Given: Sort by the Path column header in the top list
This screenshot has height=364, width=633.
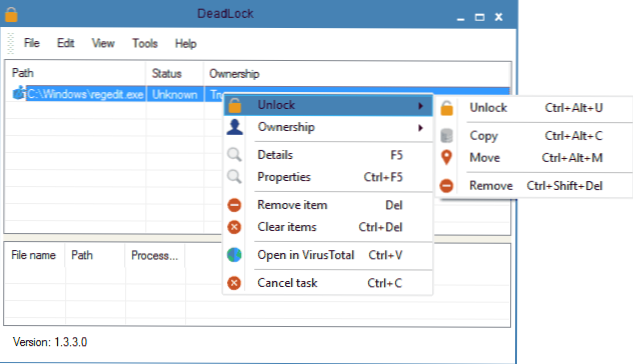Looking at the screenshot, I should pos(75,73).
